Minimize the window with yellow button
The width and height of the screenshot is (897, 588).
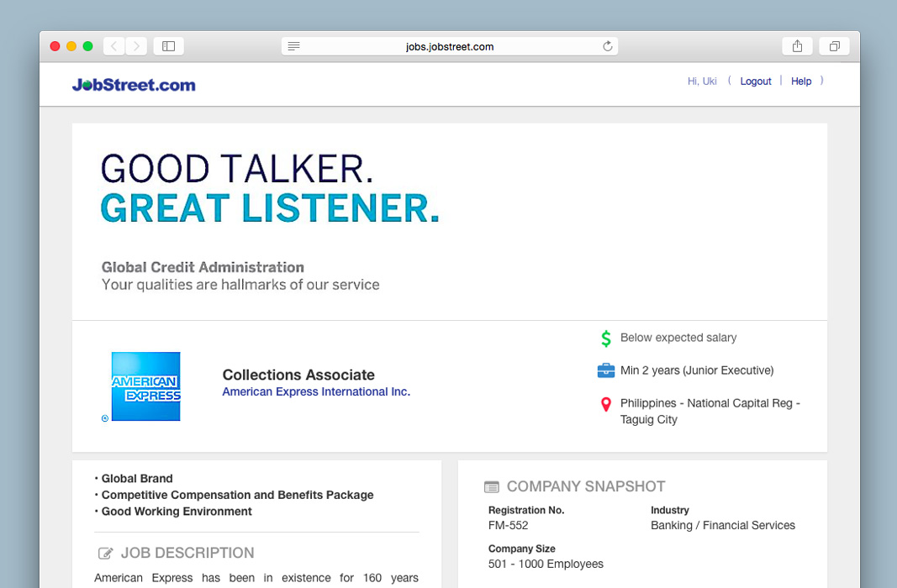tap(71, 46)
